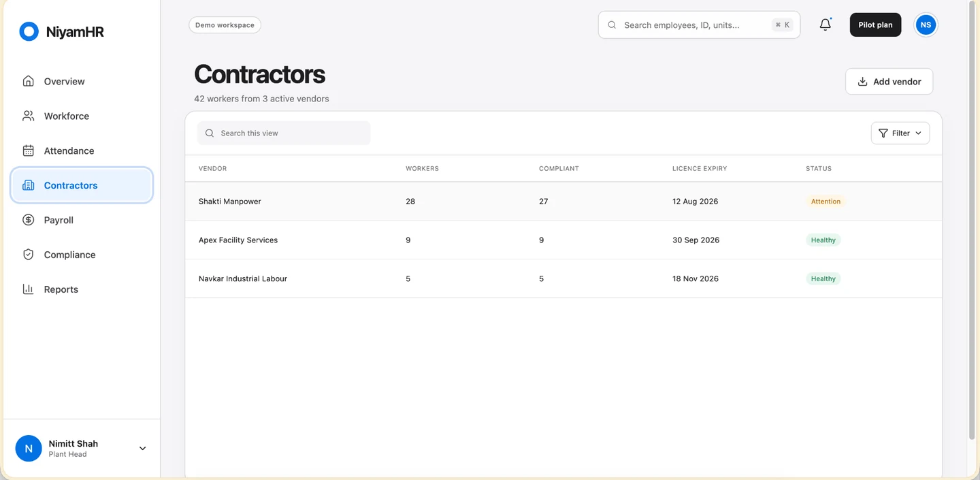Click the 18 Nov 2026 expiry date
This screenshot has width=980, height=480.
[x=696, y=278]
